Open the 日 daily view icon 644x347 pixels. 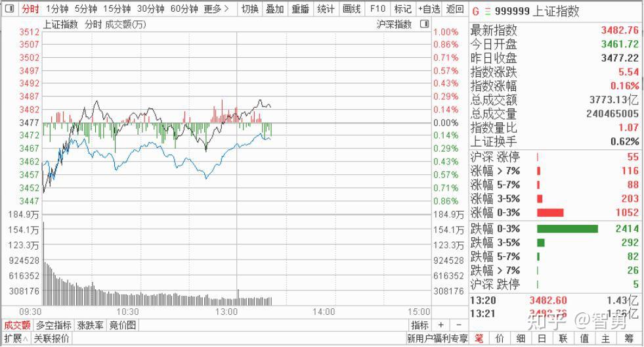pos(542,339)
